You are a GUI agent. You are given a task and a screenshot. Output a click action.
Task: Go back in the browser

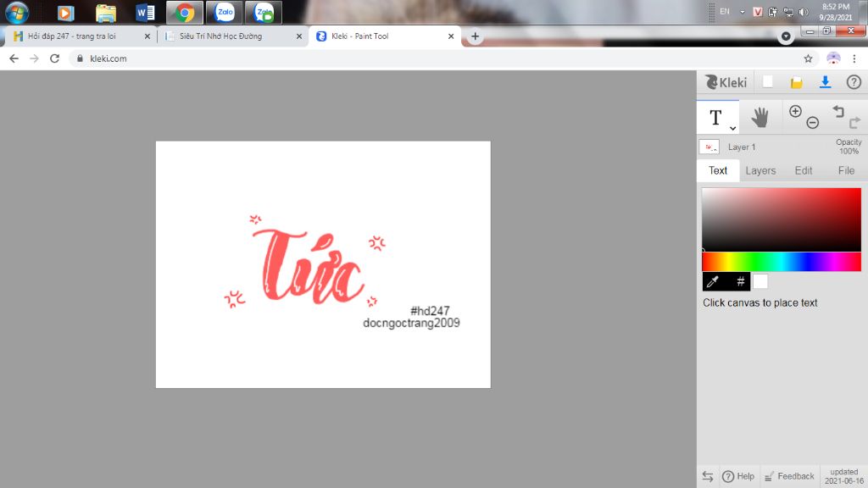14,58
